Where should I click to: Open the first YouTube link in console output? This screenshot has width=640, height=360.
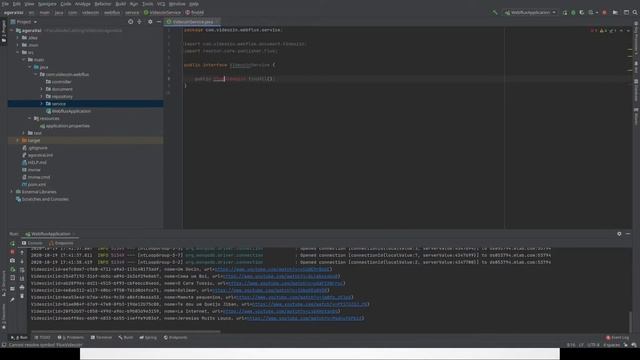(272, 269)
